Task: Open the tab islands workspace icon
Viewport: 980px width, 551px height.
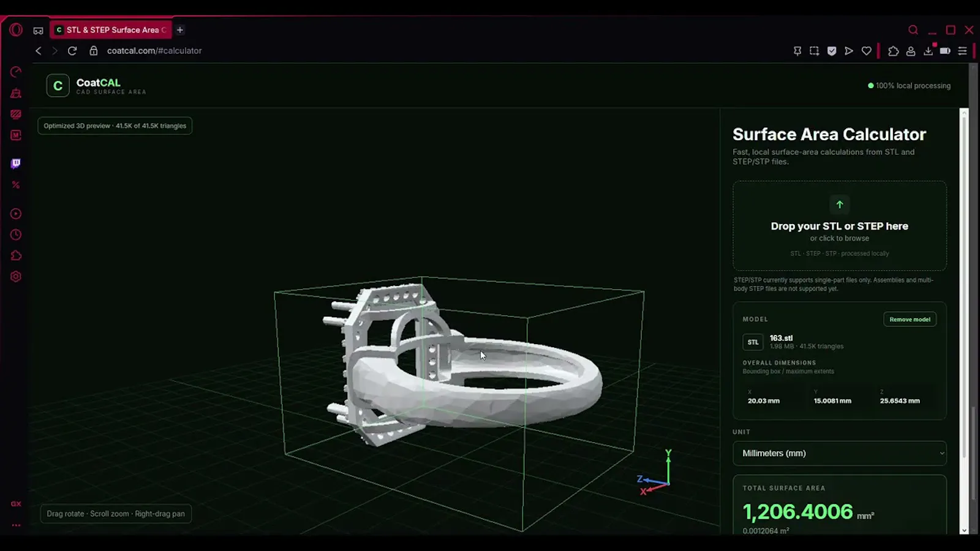Action: click(38, 30)
